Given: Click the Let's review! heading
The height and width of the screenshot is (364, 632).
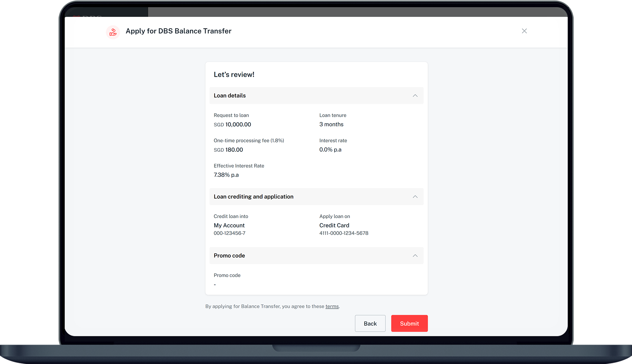Looking at the screenshot, I should tap(234, 75).
